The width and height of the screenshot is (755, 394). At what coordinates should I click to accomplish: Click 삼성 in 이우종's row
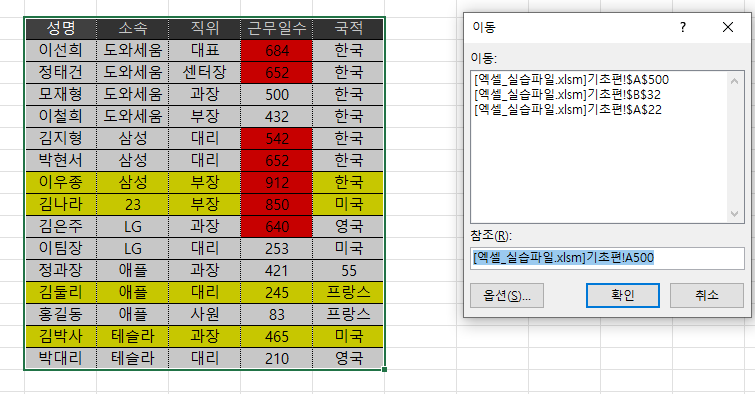click(x=132, y=183)
